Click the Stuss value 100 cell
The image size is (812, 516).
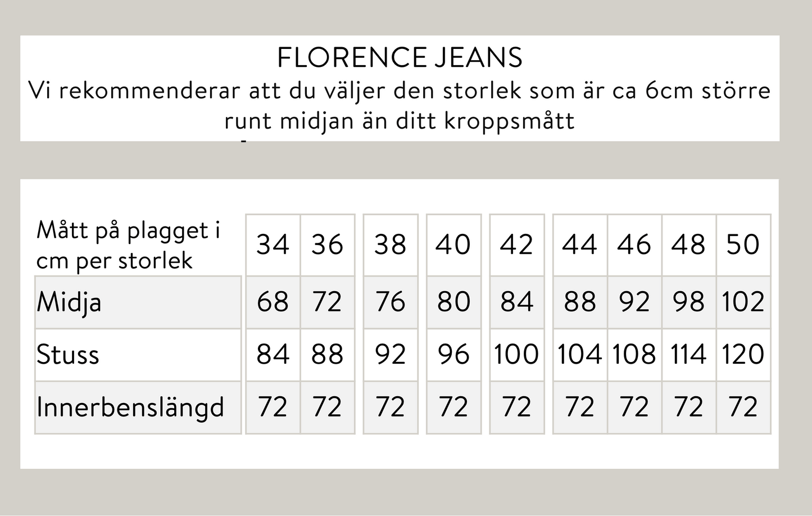coord(516,354)
